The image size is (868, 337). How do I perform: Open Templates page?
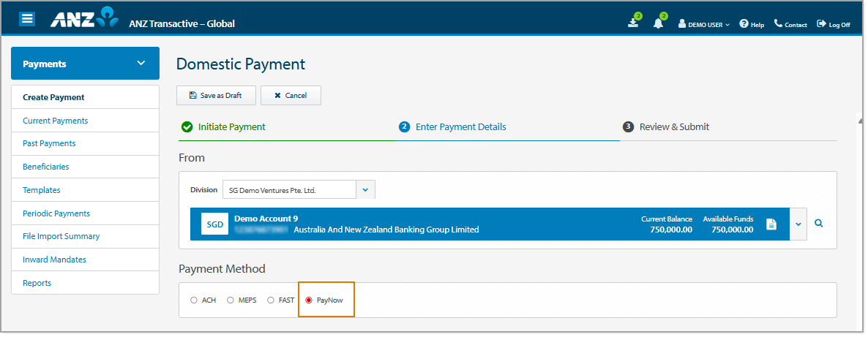click(85, 190)
